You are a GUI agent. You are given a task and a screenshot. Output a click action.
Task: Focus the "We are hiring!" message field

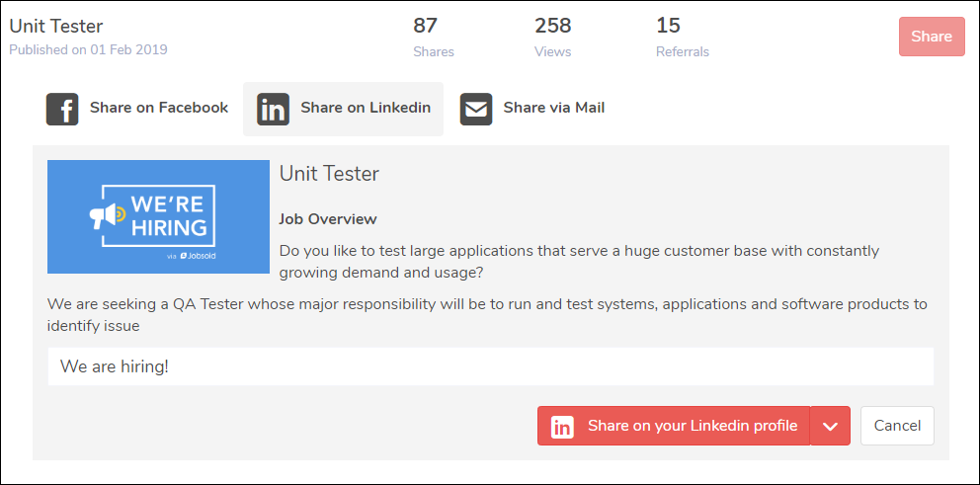490,366
